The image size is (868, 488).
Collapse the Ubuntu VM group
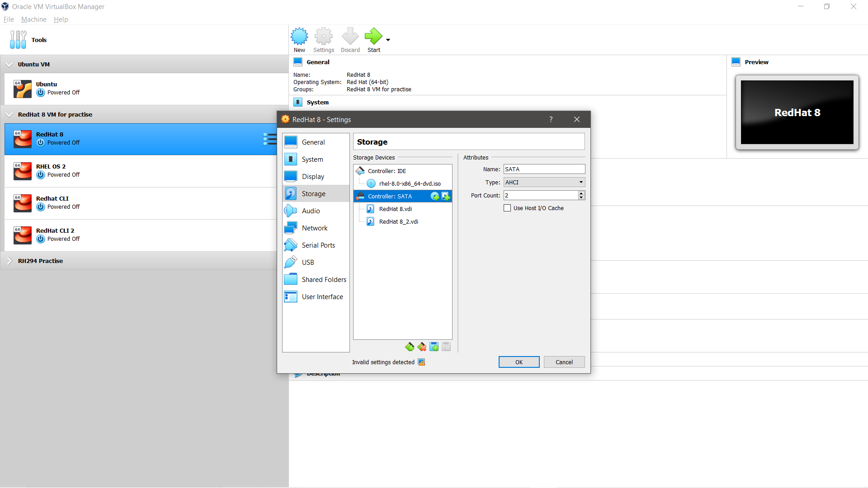click(9, 65)
